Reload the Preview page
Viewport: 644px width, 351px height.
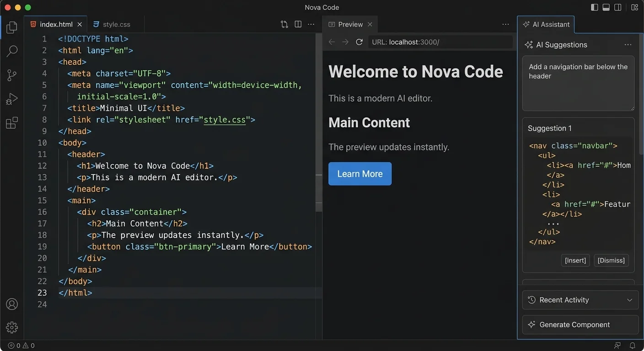coord(360,42)
